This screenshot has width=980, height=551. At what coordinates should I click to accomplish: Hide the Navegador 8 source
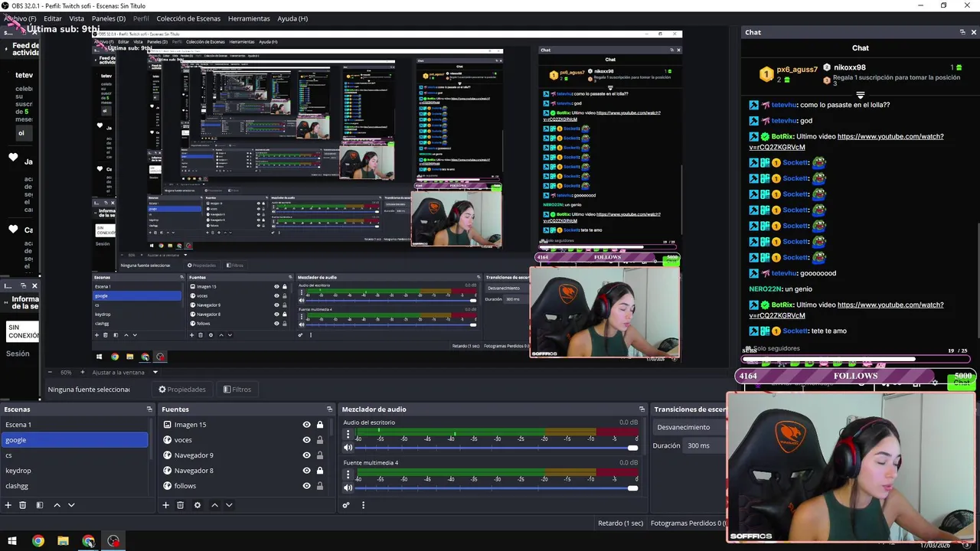(306, 471)
